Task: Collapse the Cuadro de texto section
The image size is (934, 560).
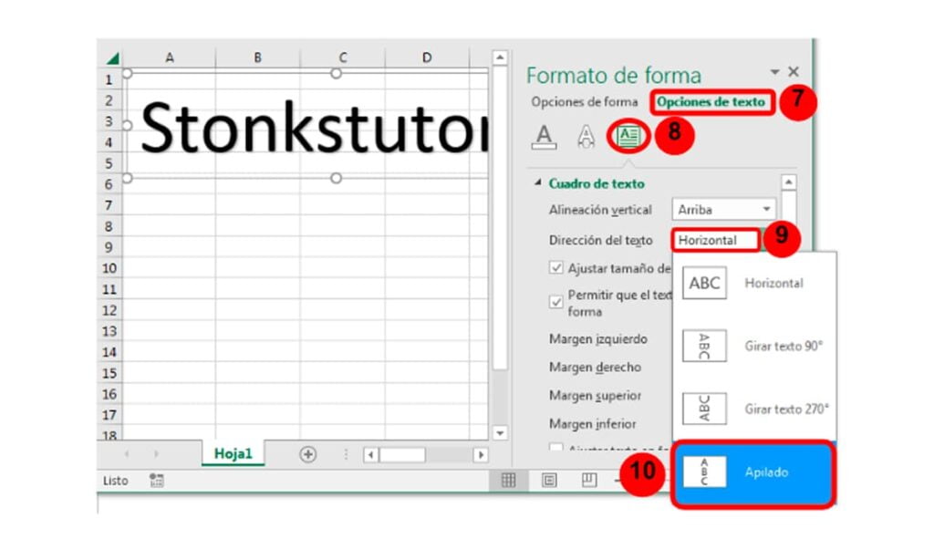Action: 538,183
